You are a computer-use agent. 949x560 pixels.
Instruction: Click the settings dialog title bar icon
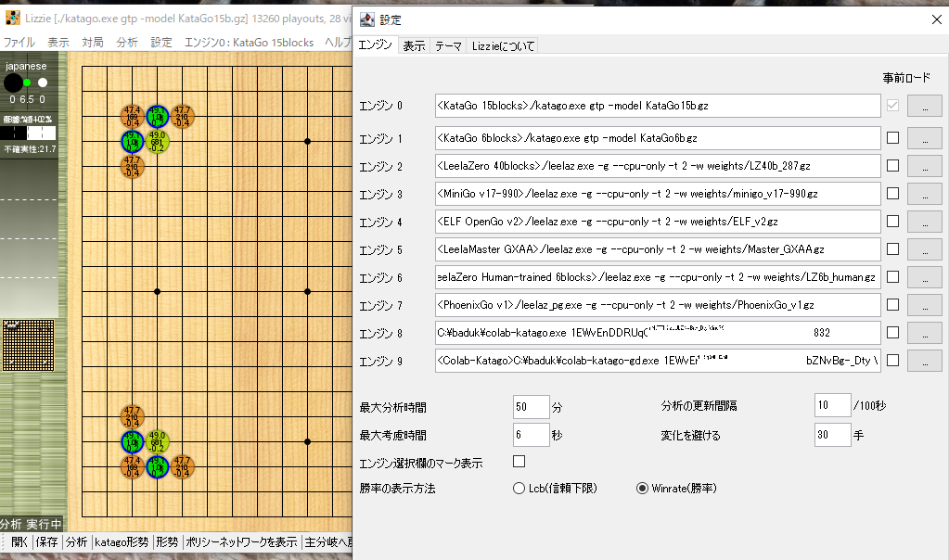tap(366, 19)
